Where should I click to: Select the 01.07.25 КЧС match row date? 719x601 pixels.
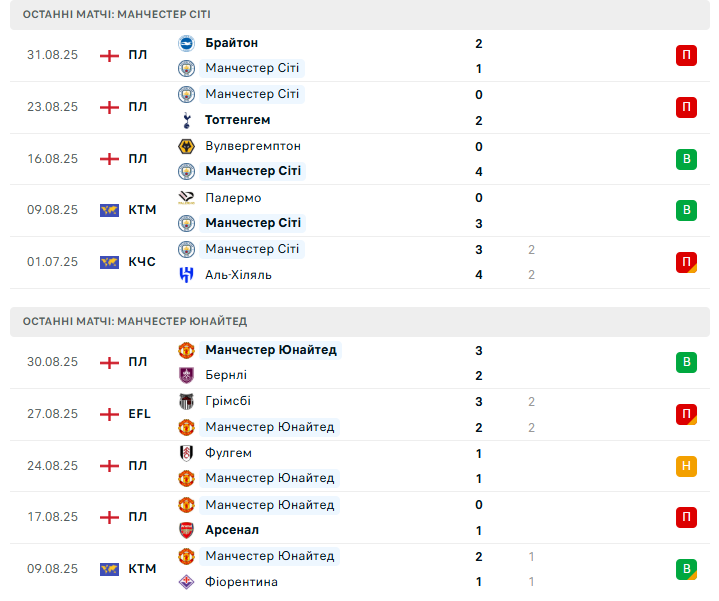pyautogui.click(x=52, y=262)
